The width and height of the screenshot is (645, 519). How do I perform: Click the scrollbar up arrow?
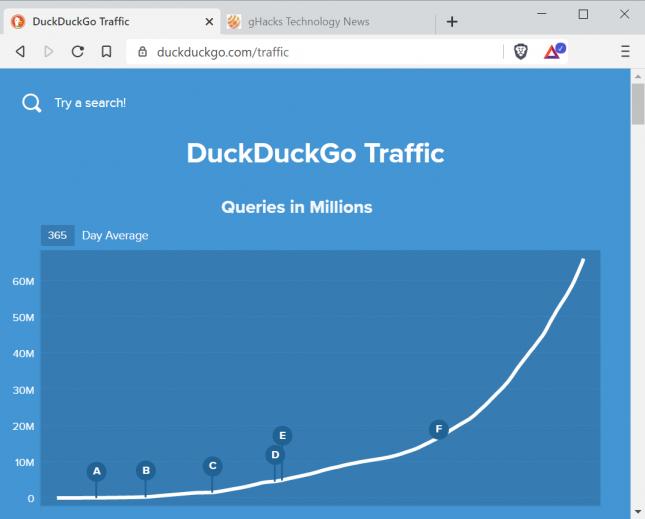point(638,76)
